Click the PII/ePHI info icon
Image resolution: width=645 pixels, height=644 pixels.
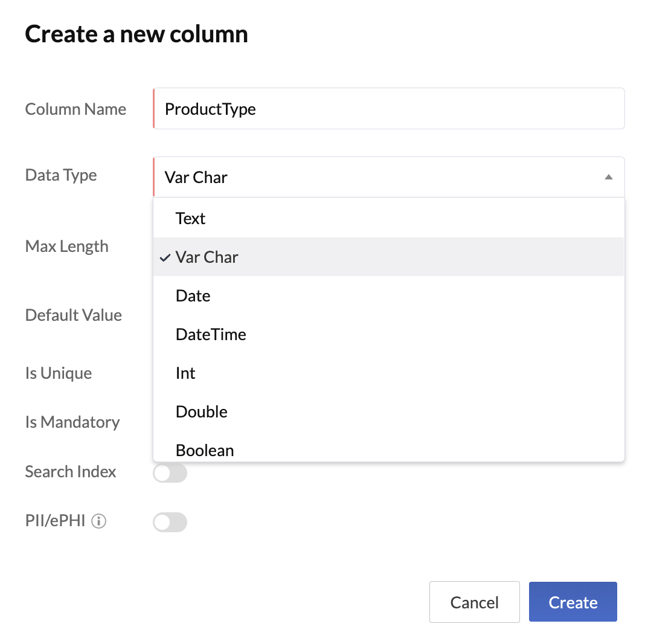[x=98, y=521]
